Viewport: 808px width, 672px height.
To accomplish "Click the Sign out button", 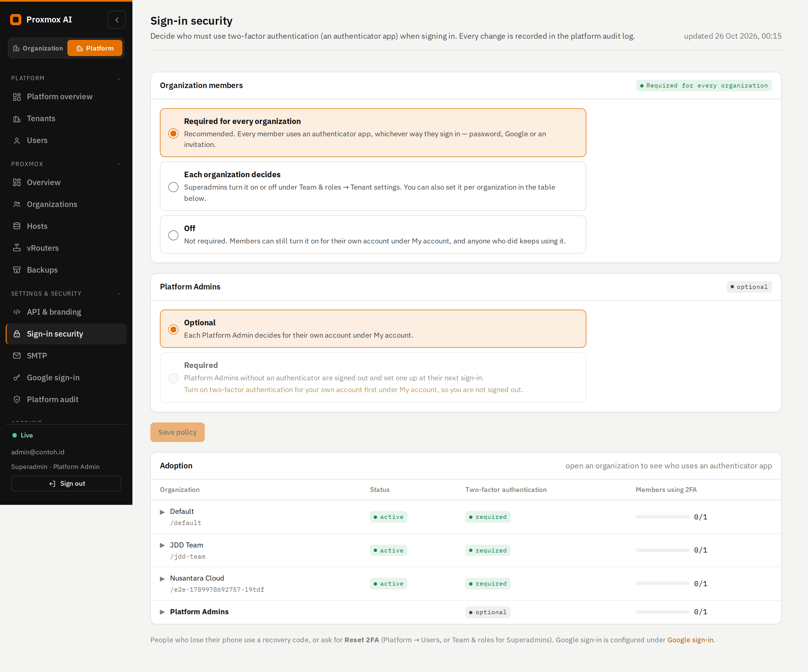I will [66, 484].
